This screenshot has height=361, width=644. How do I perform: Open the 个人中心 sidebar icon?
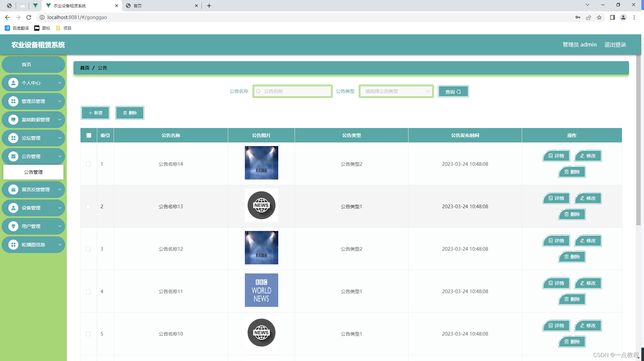click(13, 83)
